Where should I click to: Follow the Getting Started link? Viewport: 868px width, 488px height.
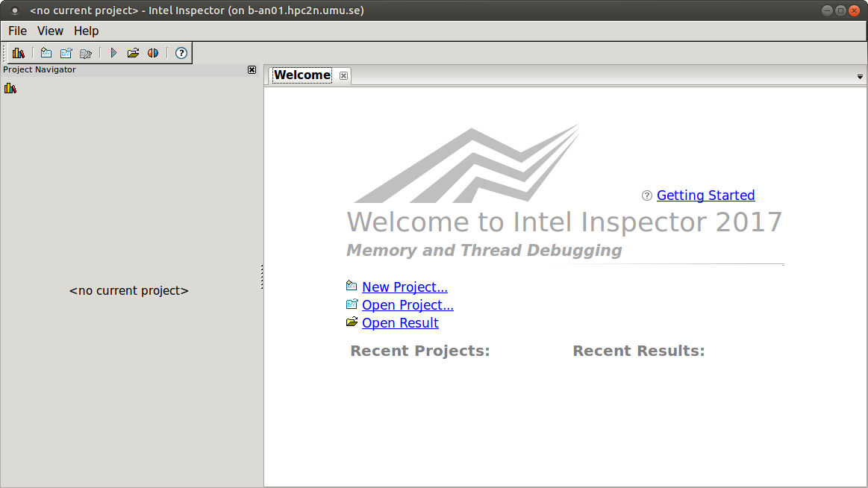(706, 195)
